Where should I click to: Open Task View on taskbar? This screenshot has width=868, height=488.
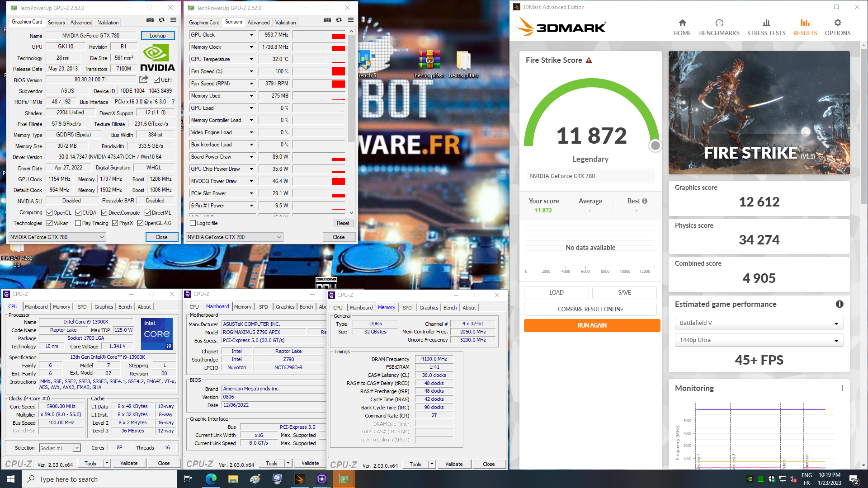coord(188,479)
